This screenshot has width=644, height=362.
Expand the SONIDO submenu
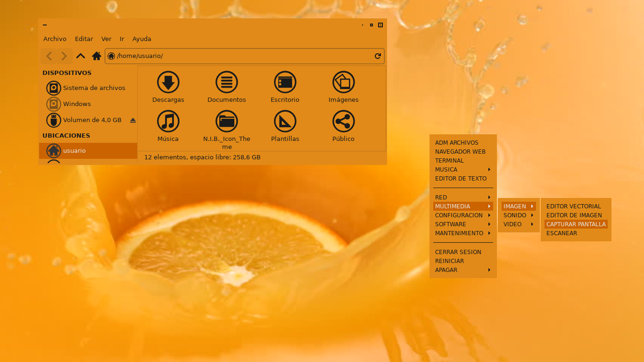519,215
